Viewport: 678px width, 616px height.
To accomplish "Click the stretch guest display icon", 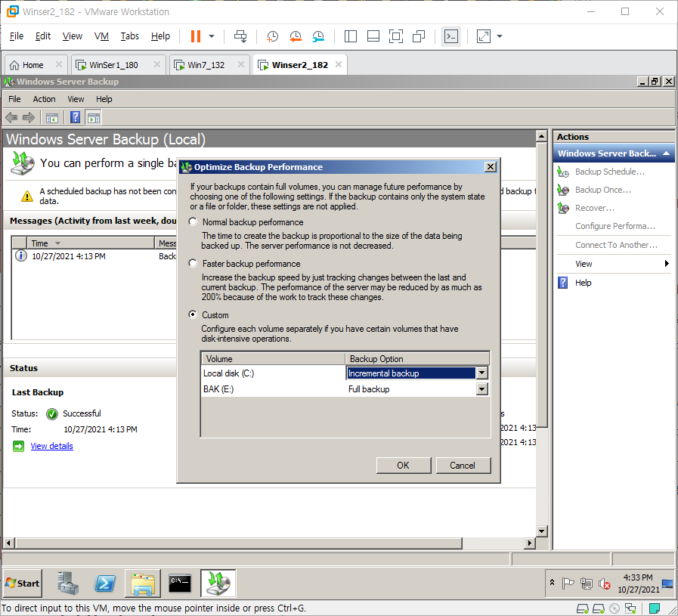I will (x=484, y=36).
